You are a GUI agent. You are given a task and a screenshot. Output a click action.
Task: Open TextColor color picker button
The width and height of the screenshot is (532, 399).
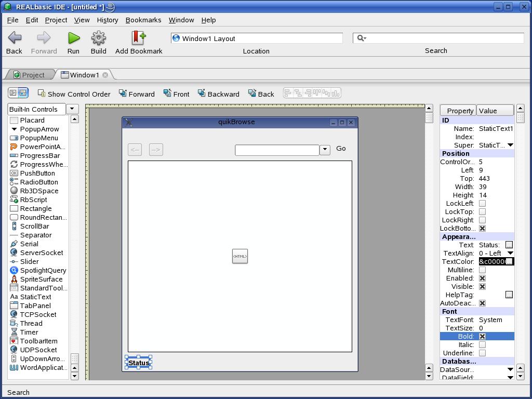pos(509,262)
